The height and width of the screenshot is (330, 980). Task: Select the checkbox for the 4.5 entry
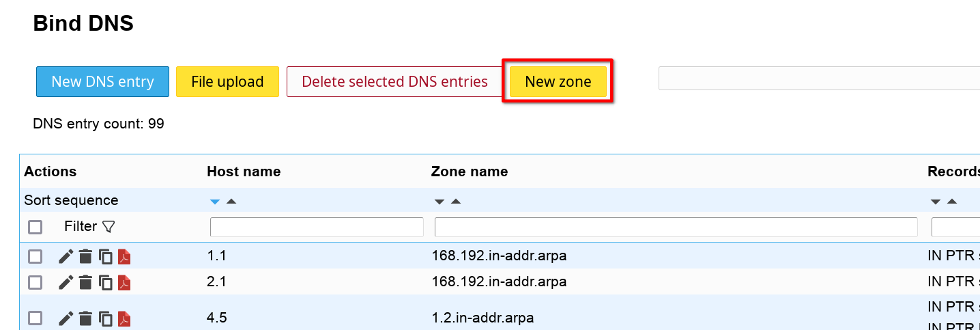tap(35, 318)
